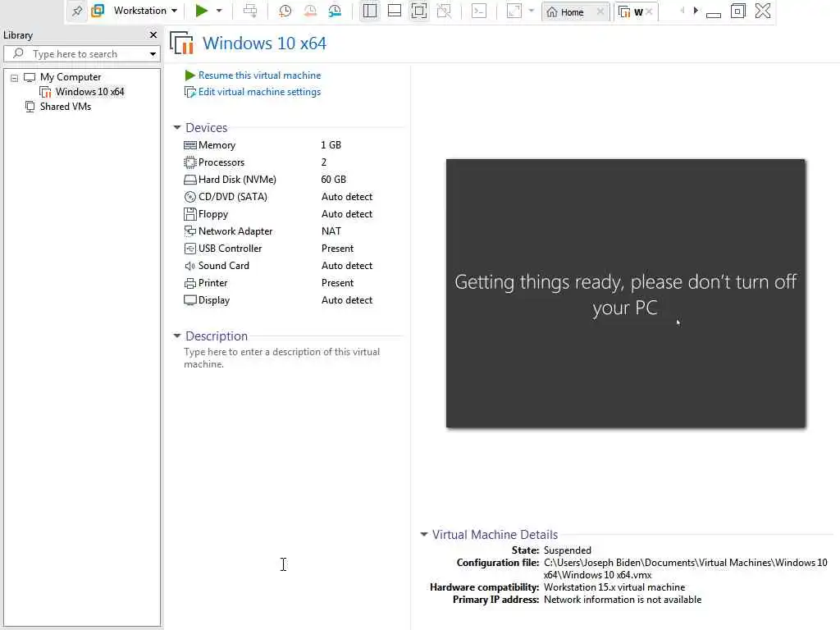Toggle thumbnail bar view icon
The height and width of the screenshot is (630, 840).
tap(395, 11)
